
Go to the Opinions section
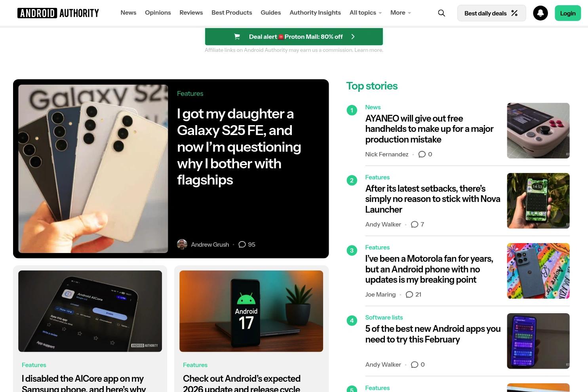click(158, 13)
